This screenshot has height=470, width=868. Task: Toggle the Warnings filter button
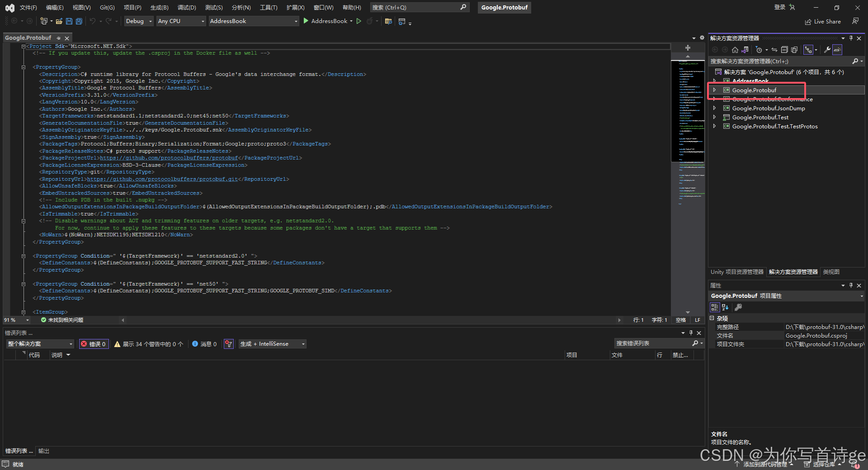click(149, 344)
